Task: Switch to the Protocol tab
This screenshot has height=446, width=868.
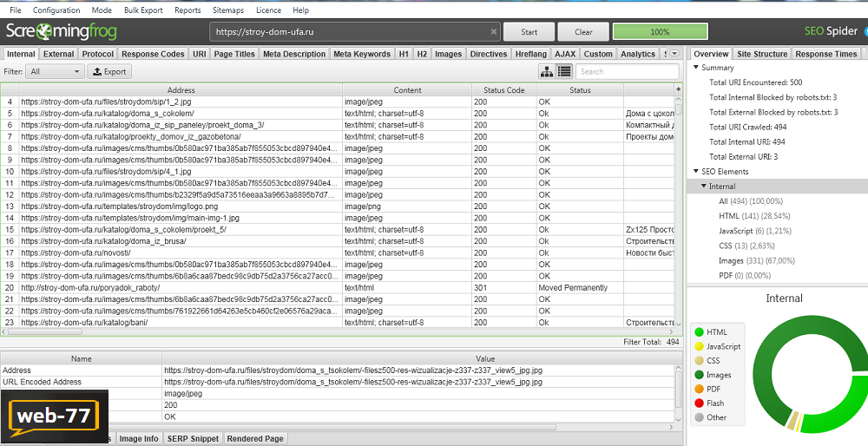Action: [x=98, y=54]
